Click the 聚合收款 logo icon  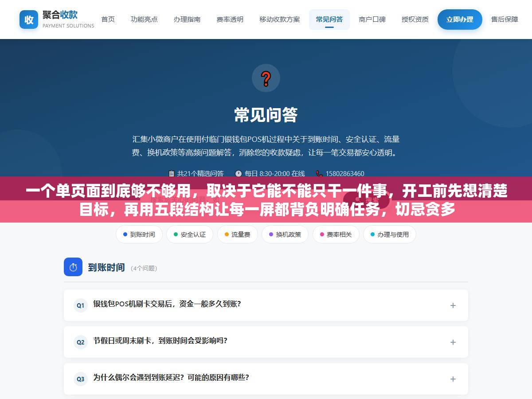(29, 20)
